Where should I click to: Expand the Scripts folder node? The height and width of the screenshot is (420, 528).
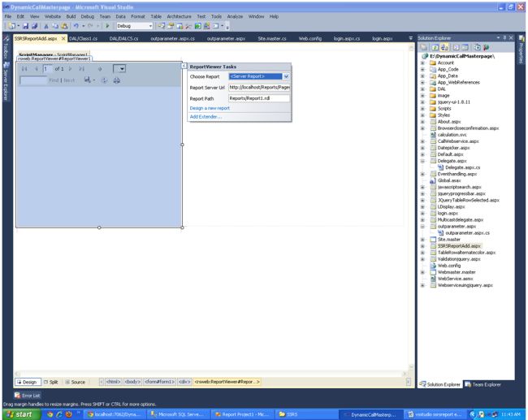422,109
